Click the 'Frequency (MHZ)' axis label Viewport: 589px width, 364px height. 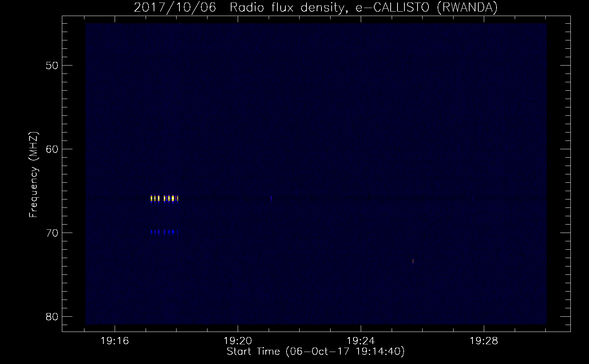pyautogui.click(x=33, y=175)
